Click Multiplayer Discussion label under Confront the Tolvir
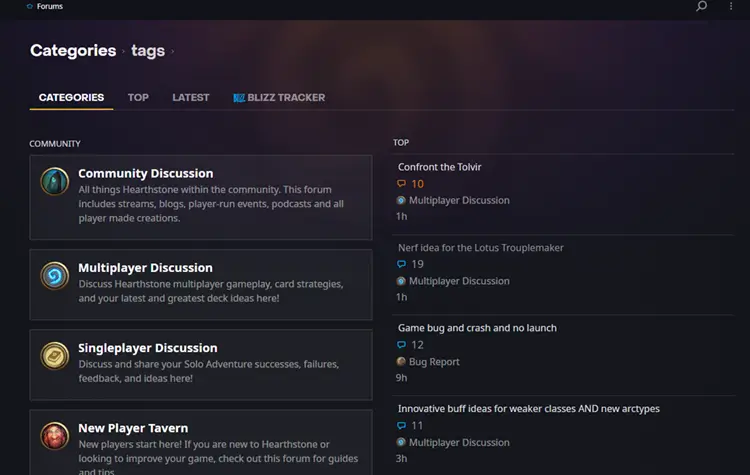 [x=459, y=200]
